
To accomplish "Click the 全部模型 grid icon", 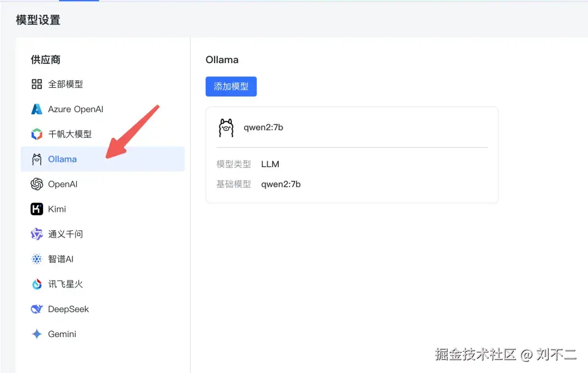I will [36, 84].
